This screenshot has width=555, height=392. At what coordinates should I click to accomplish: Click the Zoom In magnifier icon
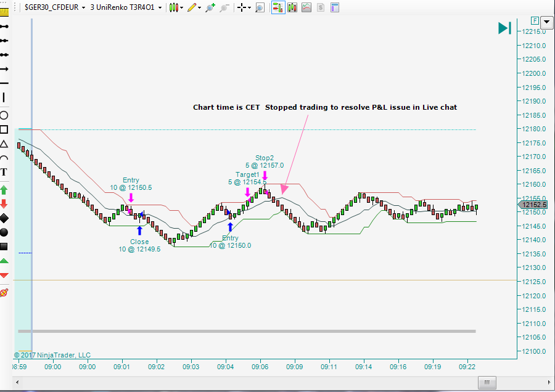coord(210,7)
